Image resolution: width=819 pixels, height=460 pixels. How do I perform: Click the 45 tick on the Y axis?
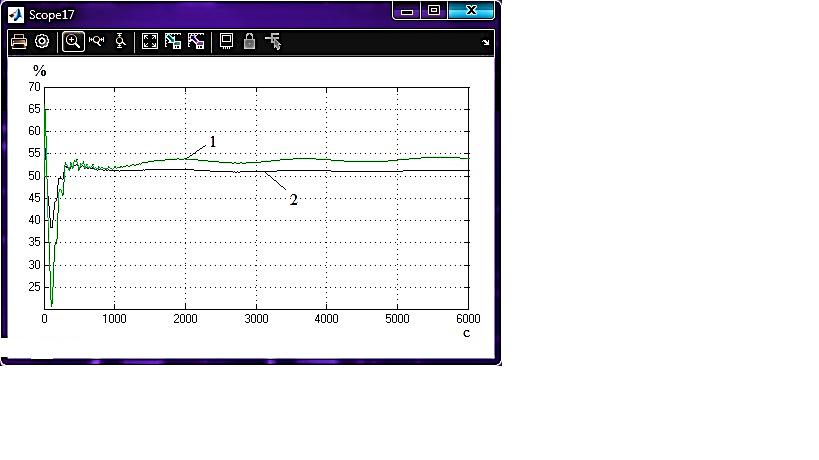coord(34,198)
